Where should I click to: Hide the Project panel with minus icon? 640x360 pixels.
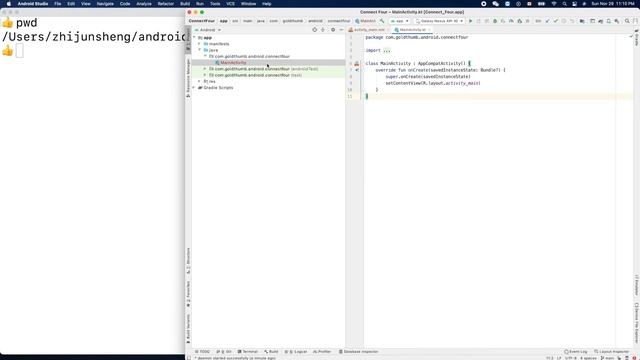[341, 30]
